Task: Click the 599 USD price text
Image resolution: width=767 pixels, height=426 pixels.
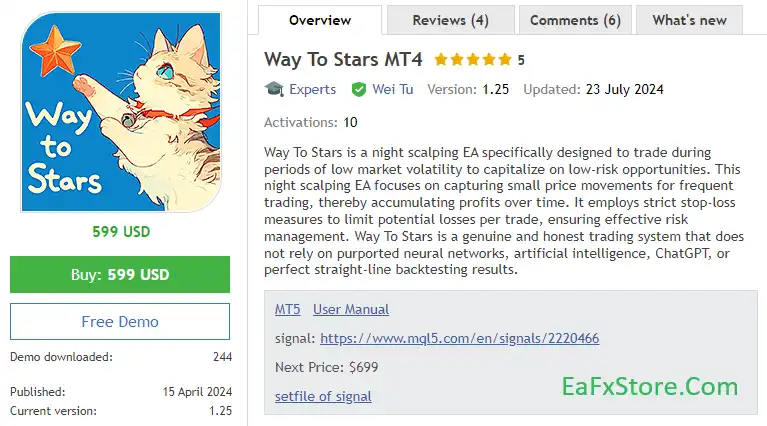Action: point(120,231)
